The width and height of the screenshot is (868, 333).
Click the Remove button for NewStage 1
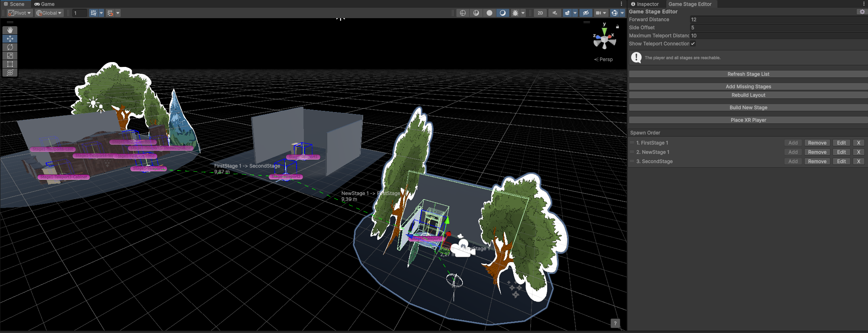coord(817,152)
